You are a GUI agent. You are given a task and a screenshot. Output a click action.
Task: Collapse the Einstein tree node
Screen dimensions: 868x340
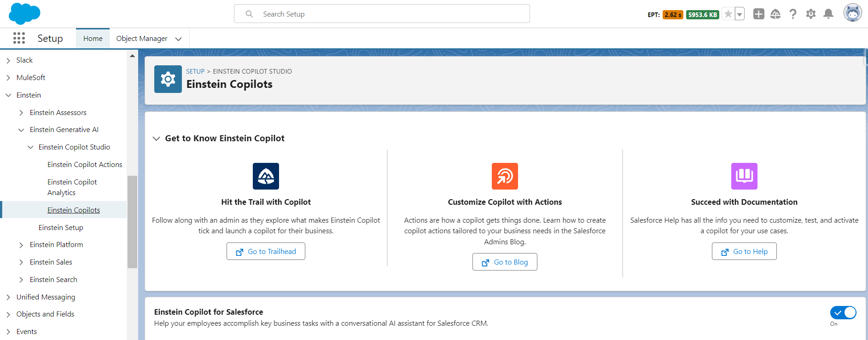(x=8, y=95)
